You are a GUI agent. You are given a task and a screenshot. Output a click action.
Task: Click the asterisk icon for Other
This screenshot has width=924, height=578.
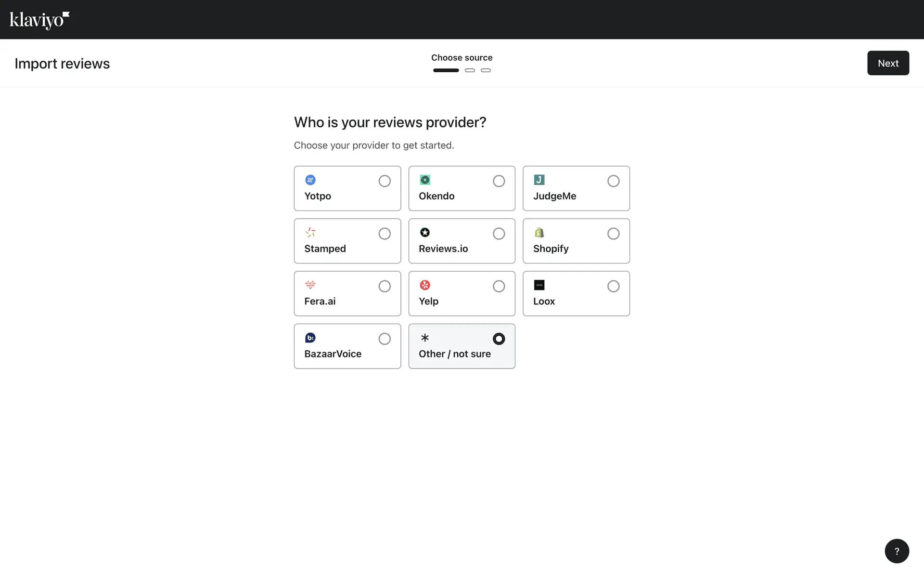click(x=425, y=338)
